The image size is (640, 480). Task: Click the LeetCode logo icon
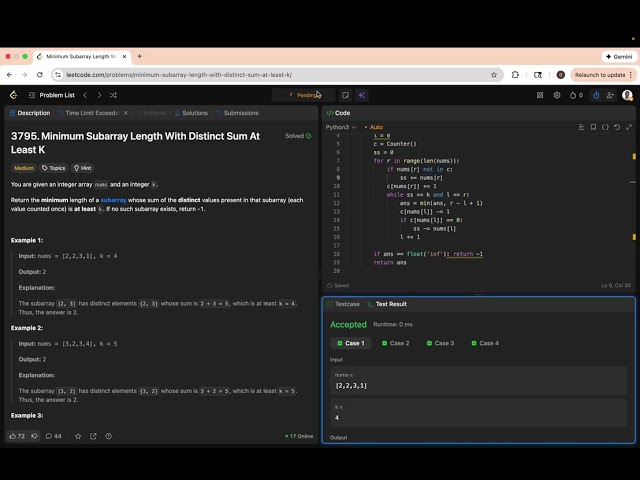tap(13, 95)
